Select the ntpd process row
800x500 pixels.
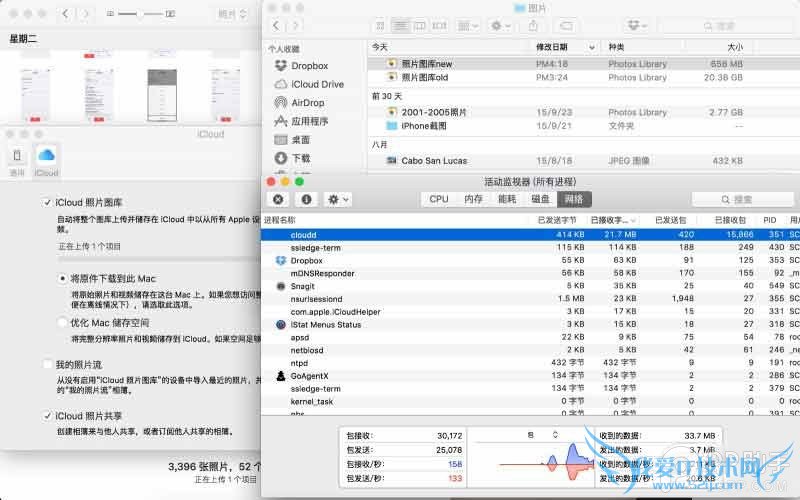(x=531, y=363)
